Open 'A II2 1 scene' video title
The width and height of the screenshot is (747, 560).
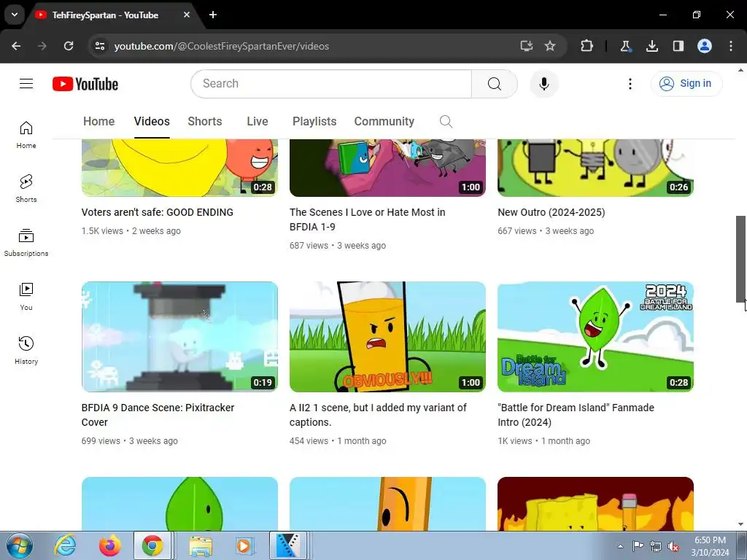[378, 415]
